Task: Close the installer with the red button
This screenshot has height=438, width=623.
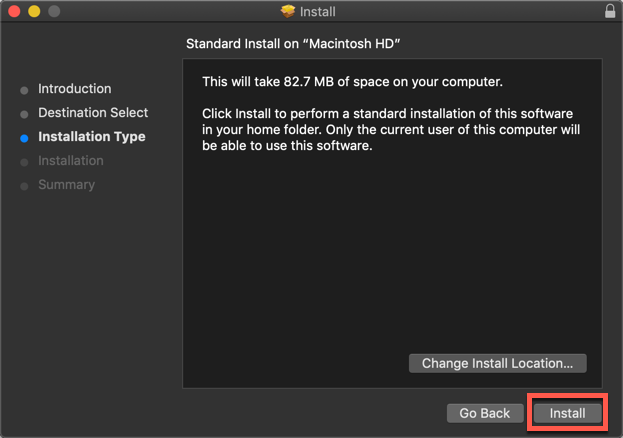Action: [x=14, y=12]
